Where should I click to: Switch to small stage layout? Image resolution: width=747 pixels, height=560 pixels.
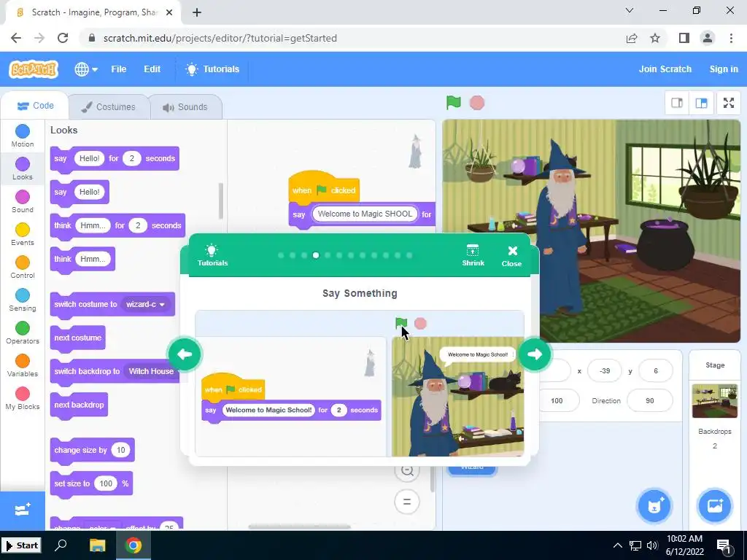coord(677,103)
